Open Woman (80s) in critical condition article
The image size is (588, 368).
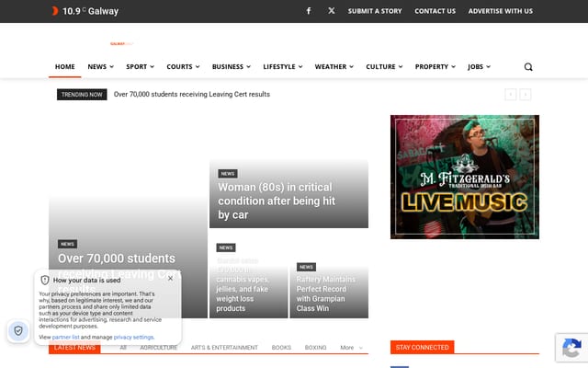[x=277, y=201]
